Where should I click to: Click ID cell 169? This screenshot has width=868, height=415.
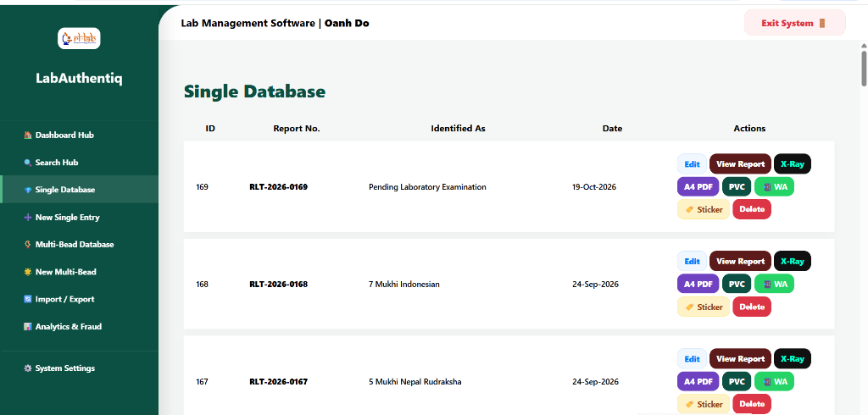coord(202,187)
